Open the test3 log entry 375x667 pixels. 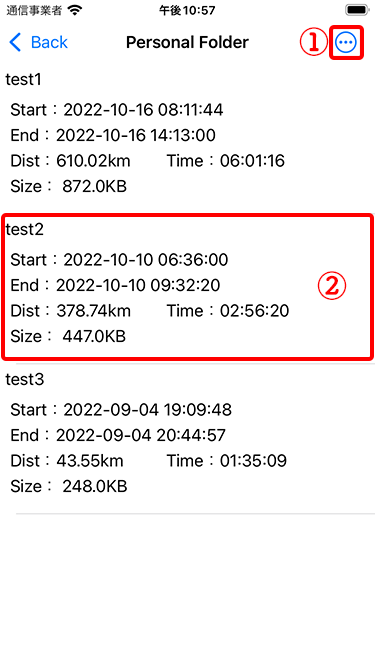pos(188,438)
